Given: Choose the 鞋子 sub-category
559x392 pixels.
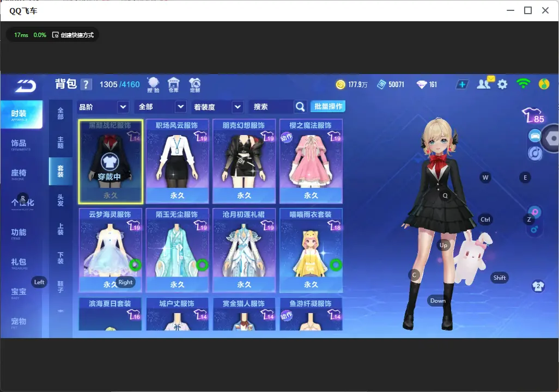Looking at the screenshot, I should (x=60, y=287).
